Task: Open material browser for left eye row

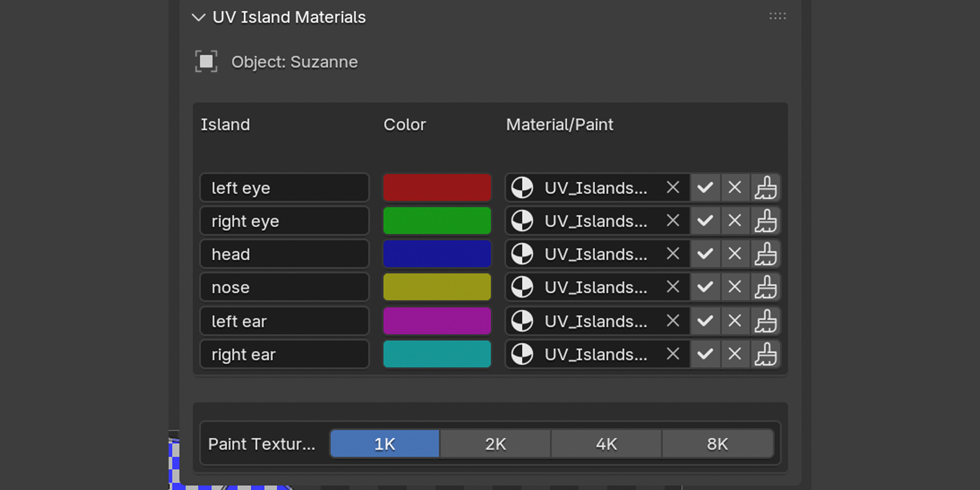Action: 522,188
